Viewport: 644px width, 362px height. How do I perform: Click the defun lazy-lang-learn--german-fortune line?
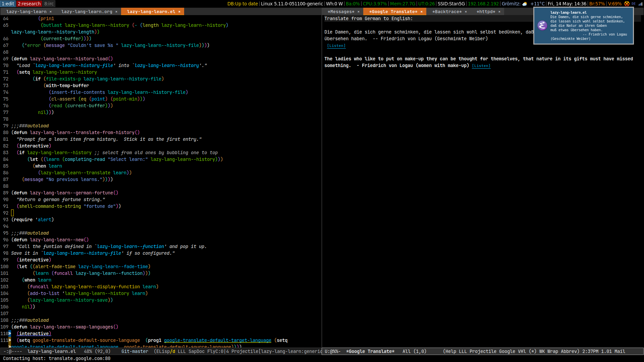(x=65, y=193)
